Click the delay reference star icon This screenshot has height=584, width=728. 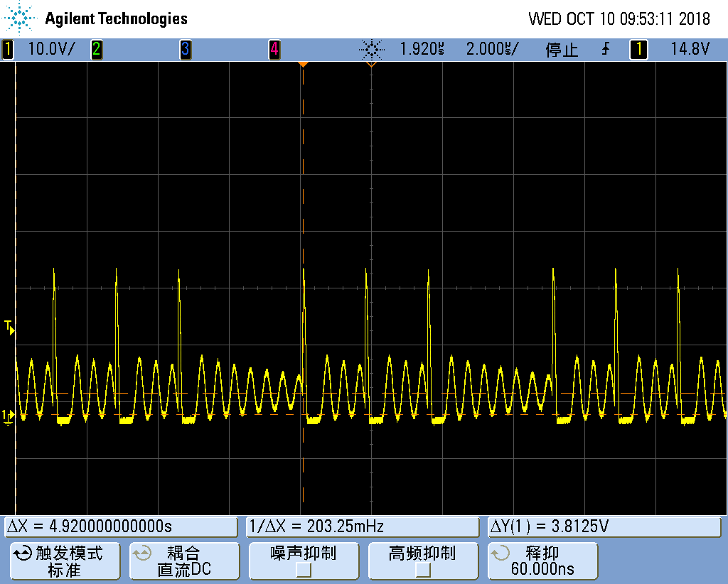tap(371, 49)
